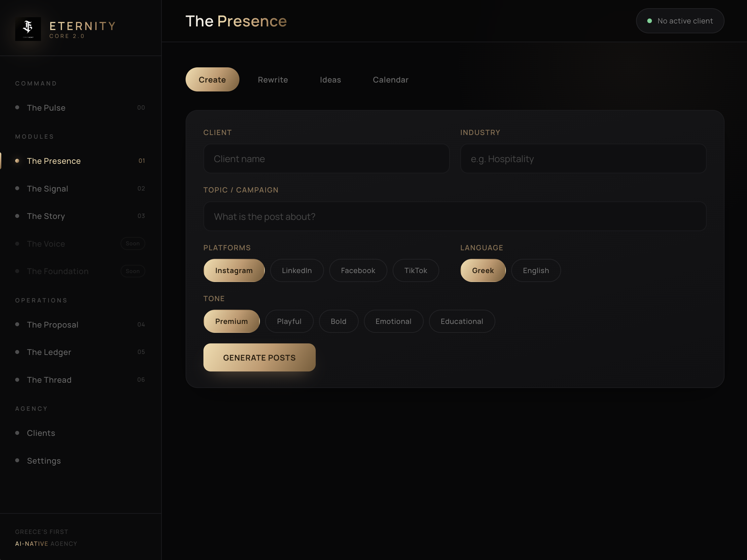
Task: Open the Calendar tab
Action: tap(390, 80)
